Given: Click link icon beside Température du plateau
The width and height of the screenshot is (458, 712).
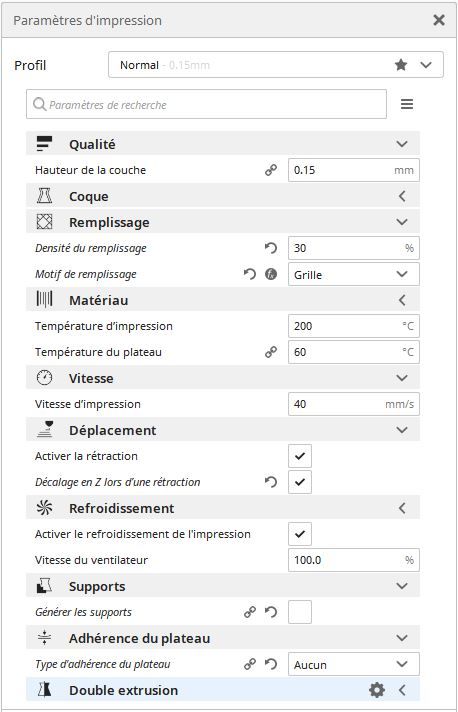Looking at the screenshot, I should [271, 352].
